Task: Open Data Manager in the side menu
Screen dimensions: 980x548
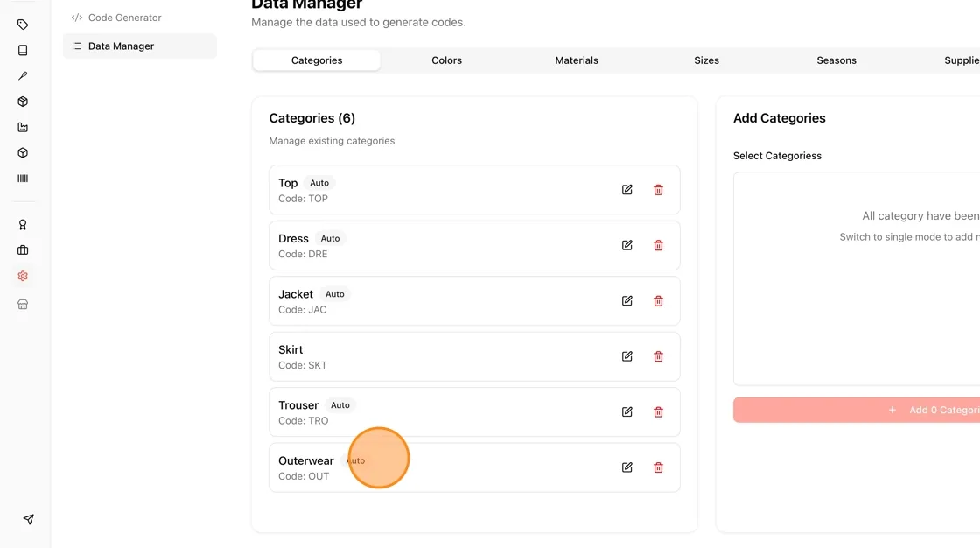Action: point(140,46)
